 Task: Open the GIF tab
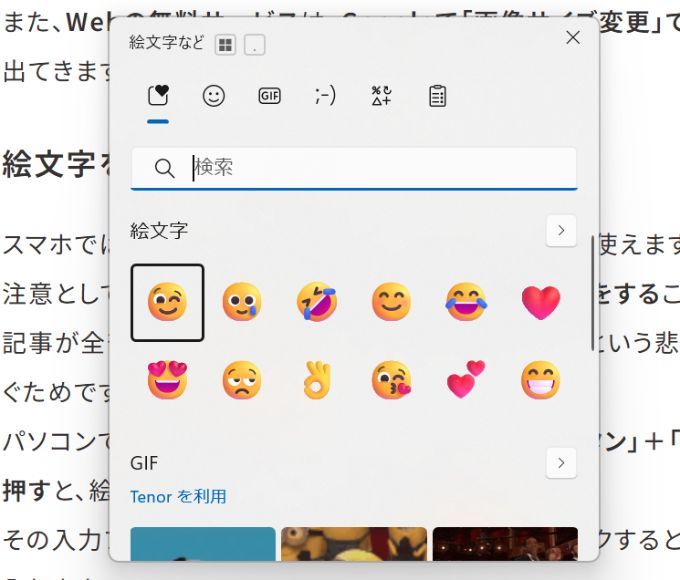click(269, 96)
